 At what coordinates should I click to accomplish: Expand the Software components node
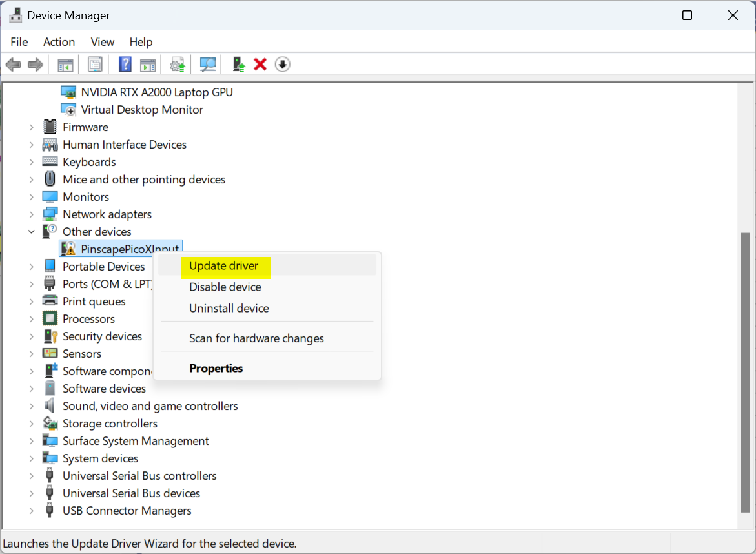(32, 371)
